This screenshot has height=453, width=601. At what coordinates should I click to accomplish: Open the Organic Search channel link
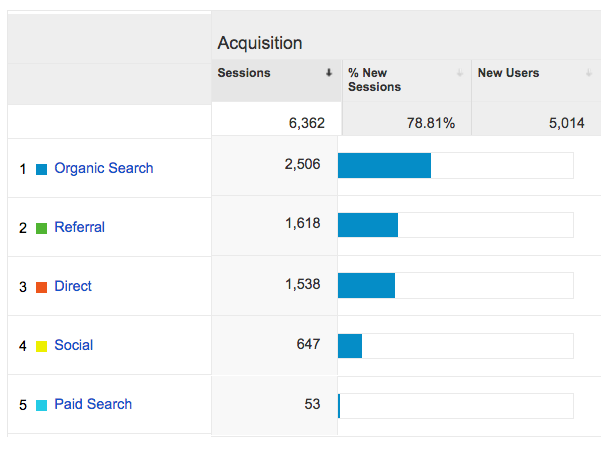pos(104,168)
